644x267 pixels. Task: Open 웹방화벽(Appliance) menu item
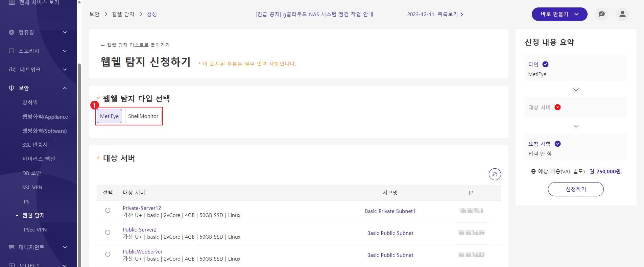45,117
